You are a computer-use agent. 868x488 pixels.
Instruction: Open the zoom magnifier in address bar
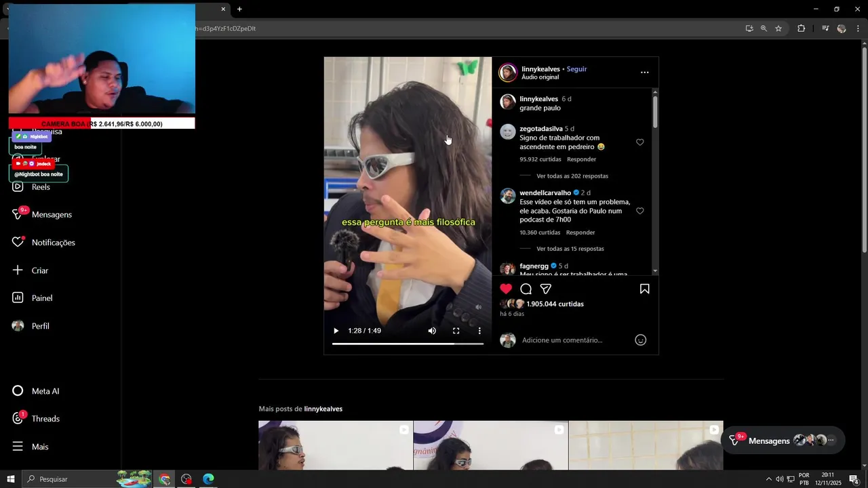pyautogui.click(x=764, y=28)
